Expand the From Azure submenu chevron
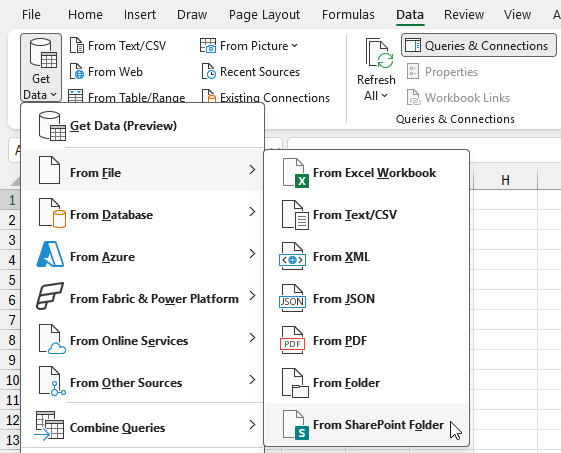 [252, 254]
